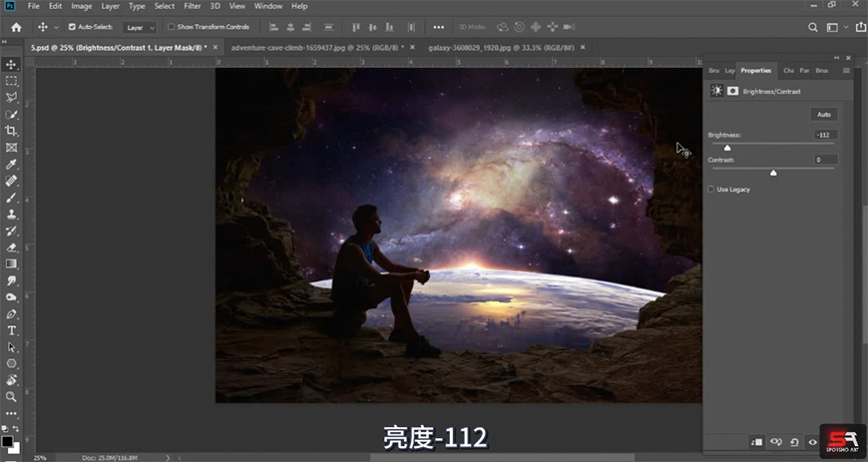Viewport: 868px width, 462px height.
Task: Open the Image menu
Action: pos(82,6)
